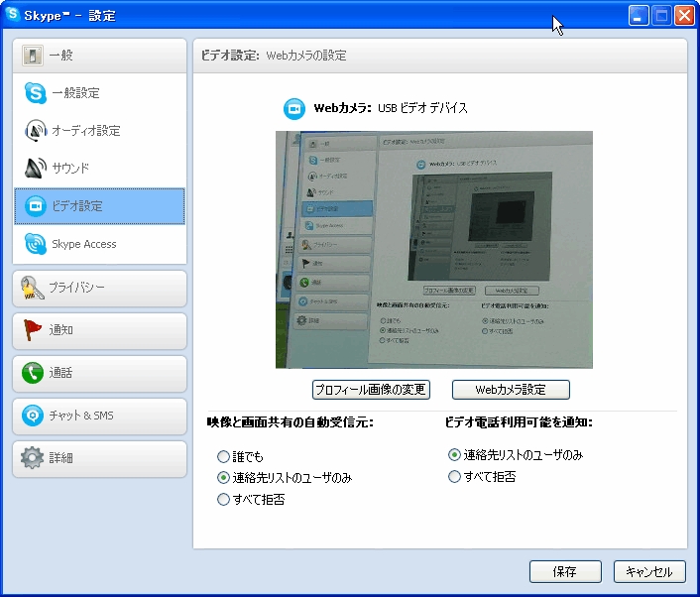Click the speaker icon for サウンド

(36, 168)
